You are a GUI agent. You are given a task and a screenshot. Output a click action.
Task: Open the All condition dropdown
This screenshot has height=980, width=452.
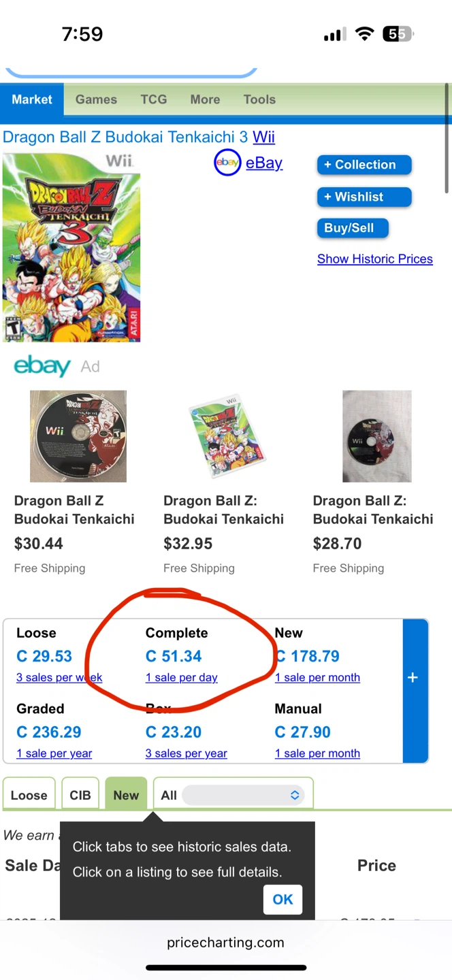(233, 795)
